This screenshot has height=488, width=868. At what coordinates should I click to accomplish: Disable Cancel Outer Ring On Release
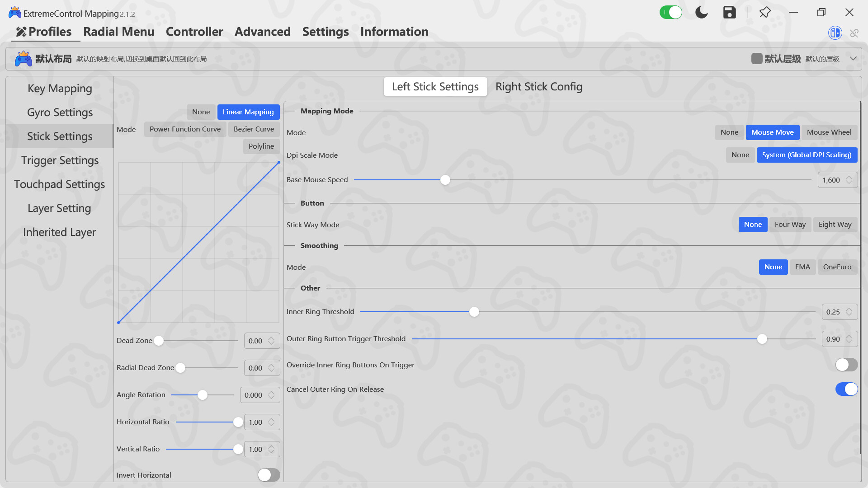847,389
